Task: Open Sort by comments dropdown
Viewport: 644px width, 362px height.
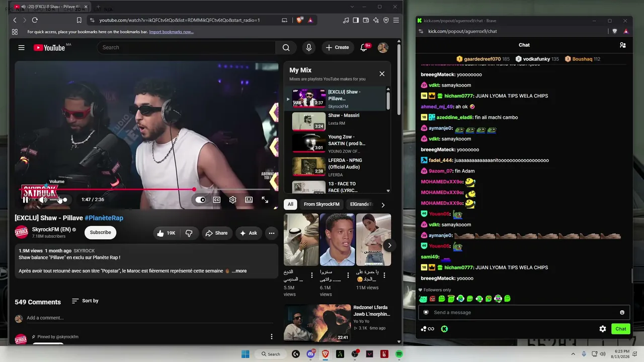Action: [x=85, y=301]
